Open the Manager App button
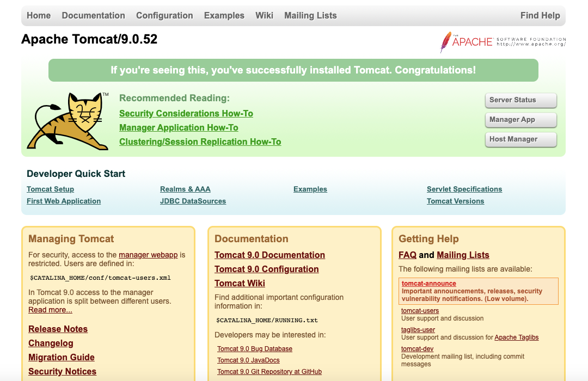This screenshot has width=588, height=381. [x=521, y=120]
